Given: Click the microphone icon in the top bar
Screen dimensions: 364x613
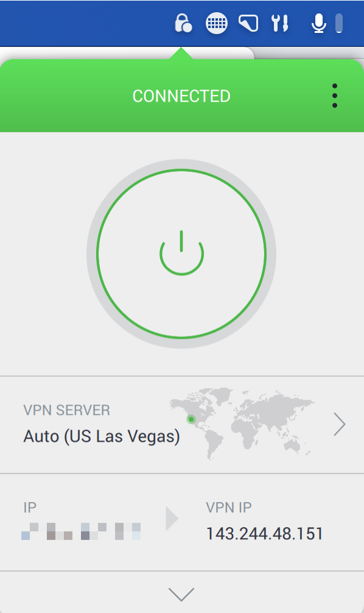Looking at the screenshot, I should [x=319, y=23].
